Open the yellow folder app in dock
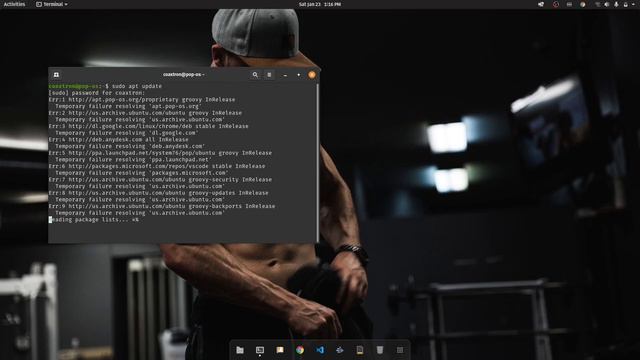 tap(280, 350)
